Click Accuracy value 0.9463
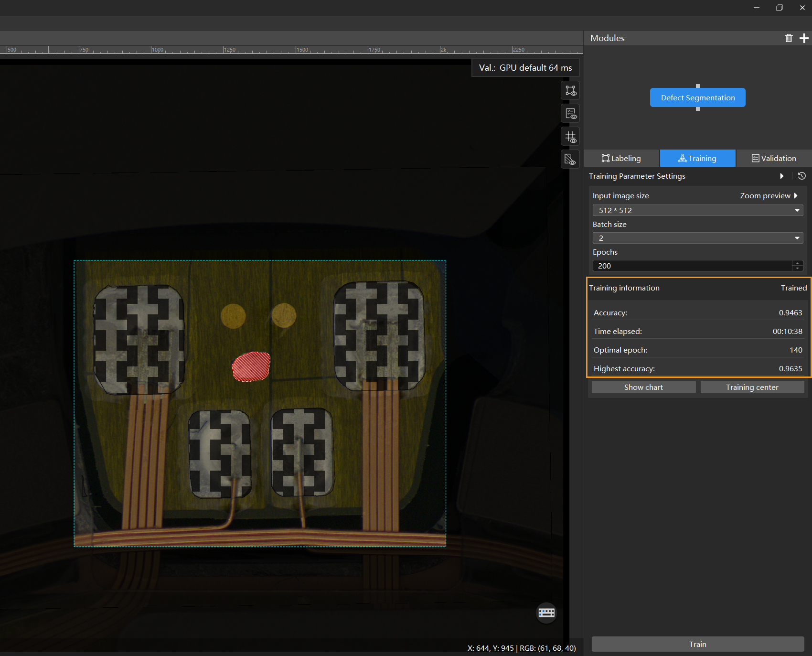The image size is (812, 656). [x=791, y=312]
